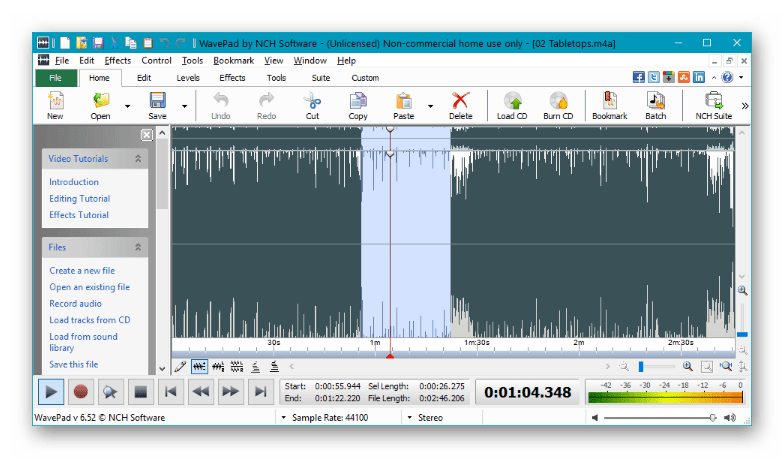This screenshot has width=784, height=463.
Task: Open the Bookmark menu
Action: tap(234, 60)
